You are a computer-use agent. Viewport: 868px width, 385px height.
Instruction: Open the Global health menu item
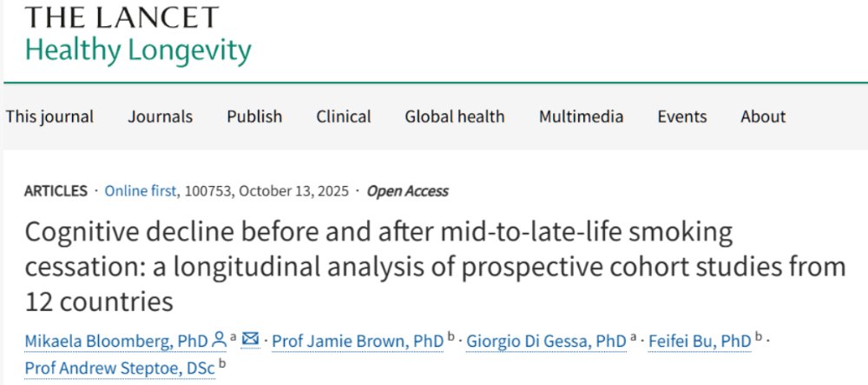tap(454, 116)
